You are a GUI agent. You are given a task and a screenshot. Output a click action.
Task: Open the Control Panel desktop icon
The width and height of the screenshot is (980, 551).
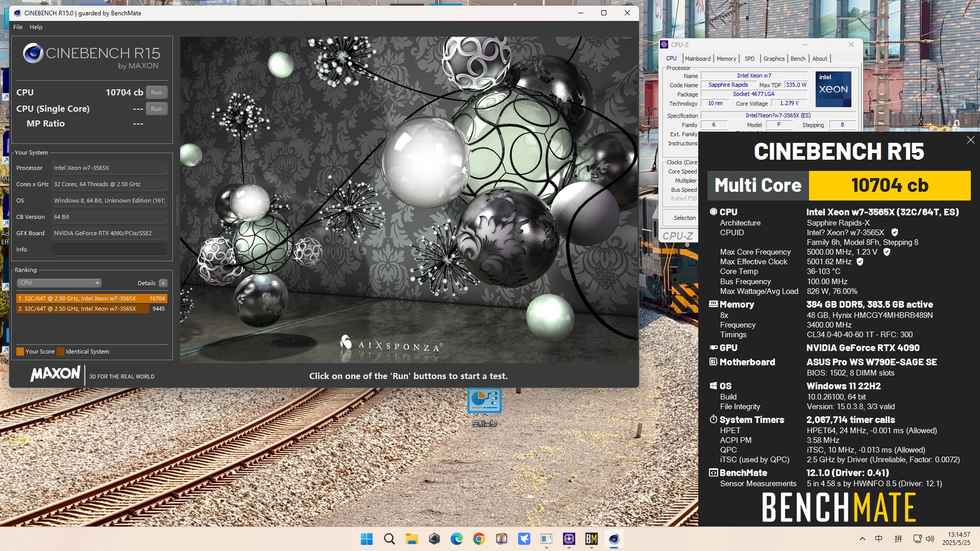coord(484,407)
